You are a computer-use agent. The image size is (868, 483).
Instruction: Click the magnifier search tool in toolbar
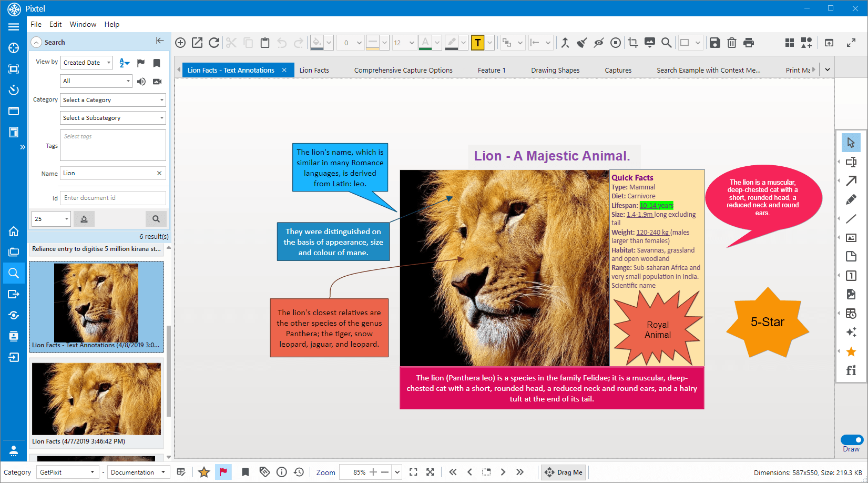coord(666,43)
